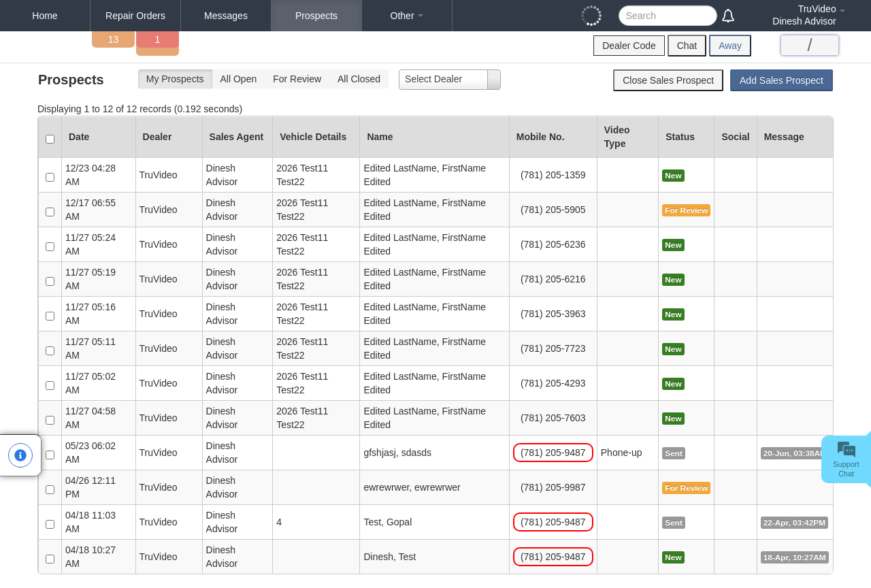Click the spinning loader icon in header

591,16
